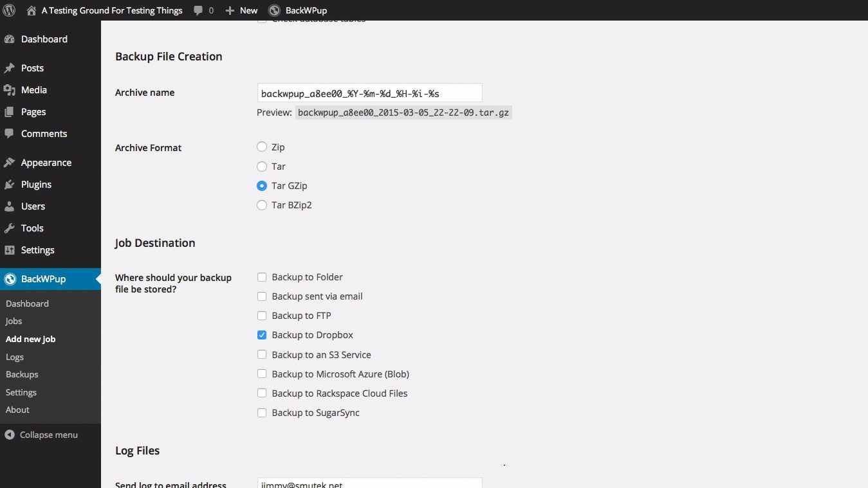
Task: Click BackWPup label in admin bar
Action: tap(306, 10)
